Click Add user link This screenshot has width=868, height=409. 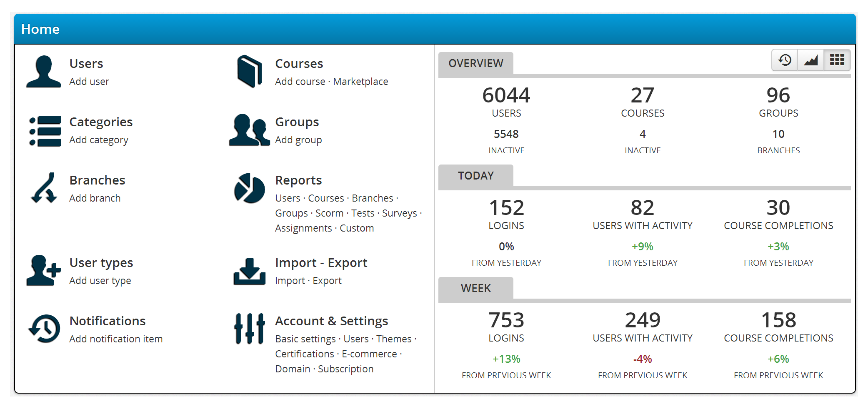point(89,82)
